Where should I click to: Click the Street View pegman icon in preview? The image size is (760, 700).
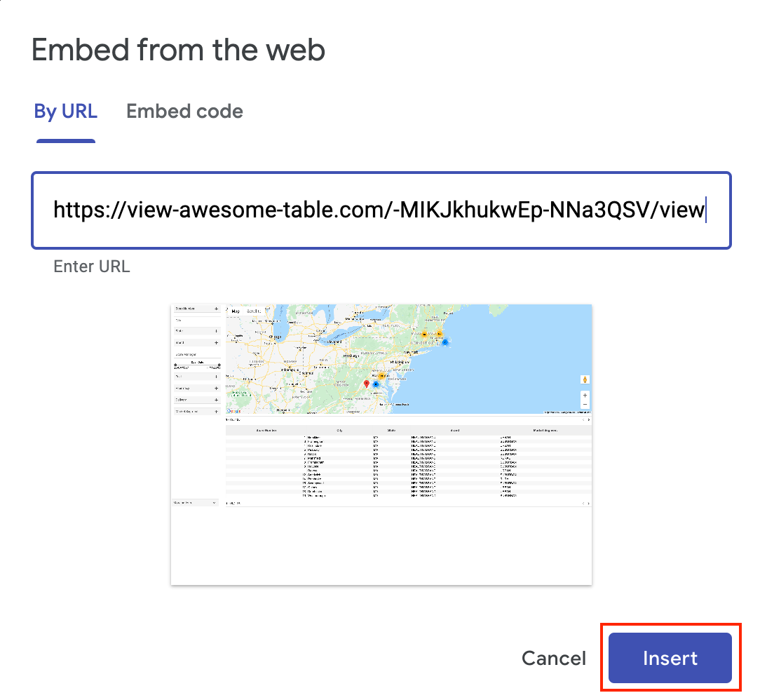585,379
